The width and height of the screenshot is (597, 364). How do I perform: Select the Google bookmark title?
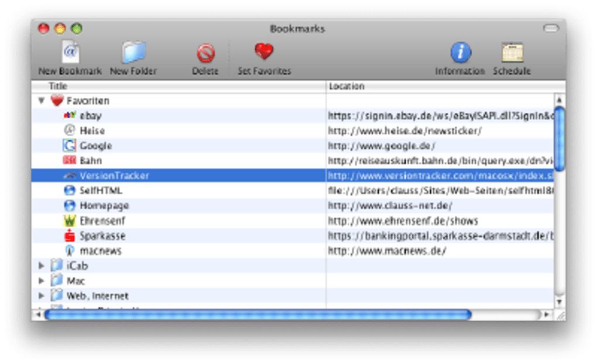95,146
